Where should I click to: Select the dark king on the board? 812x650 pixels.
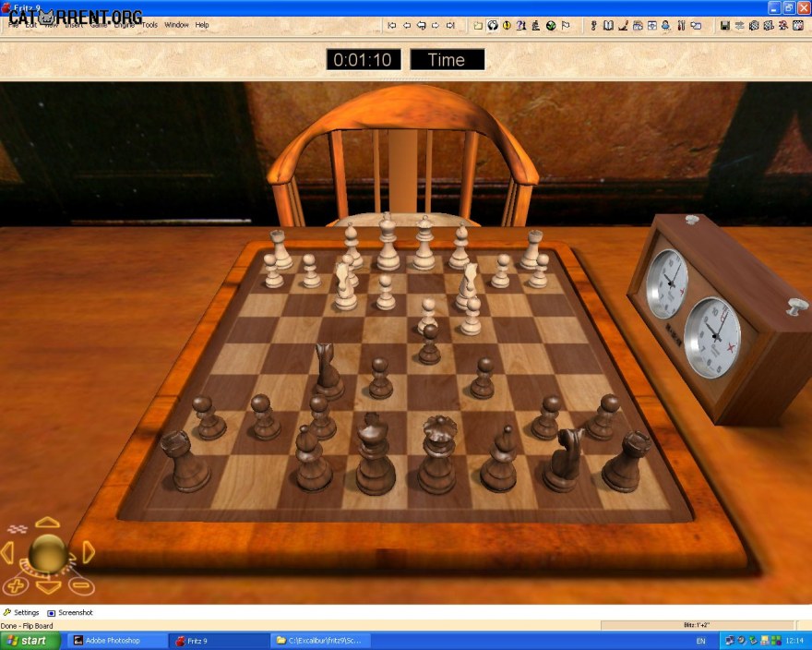point(375,454)
